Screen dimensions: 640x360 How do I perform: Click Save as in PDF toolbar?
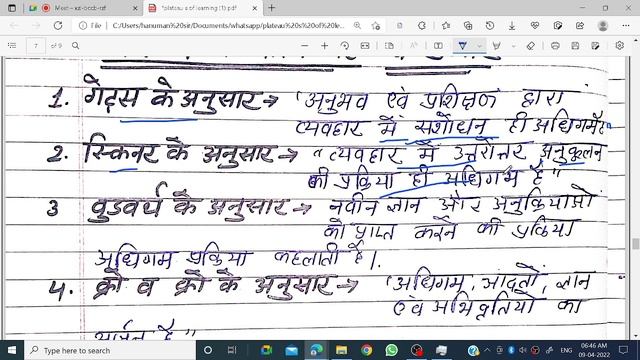595,46
